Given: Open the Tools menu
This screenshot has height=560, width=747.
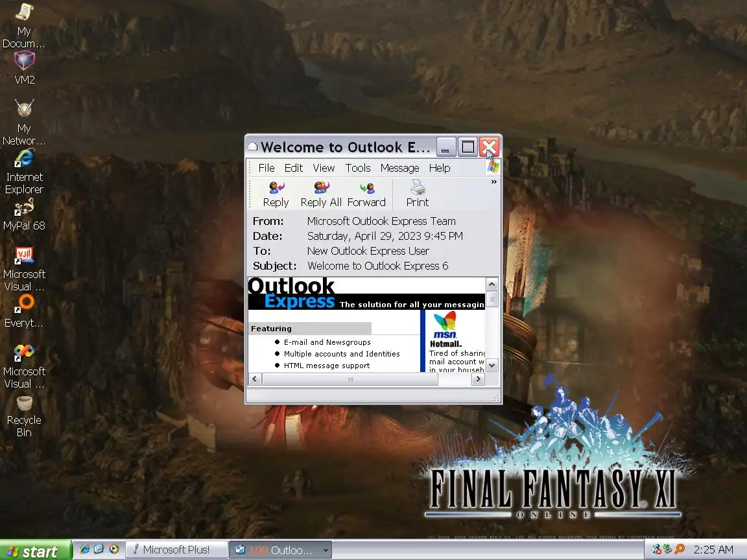Looking at the screenshot, I should click(358, 168).
